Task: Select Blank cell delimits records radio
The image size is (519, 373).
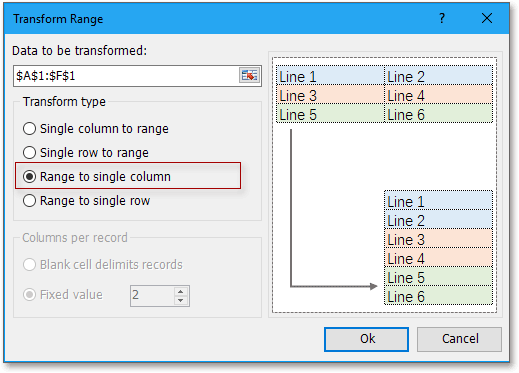Action: pos(103,265)
